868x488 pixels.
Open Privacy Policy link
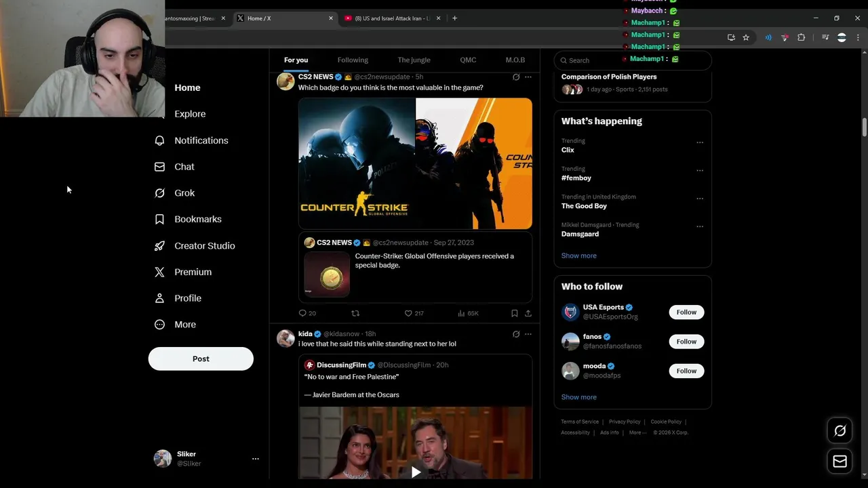(x=625, y=422)
